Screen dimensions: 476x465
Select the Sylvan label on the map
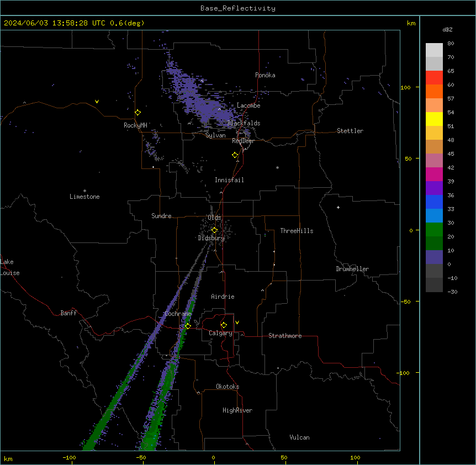click(x=215, y=135)
